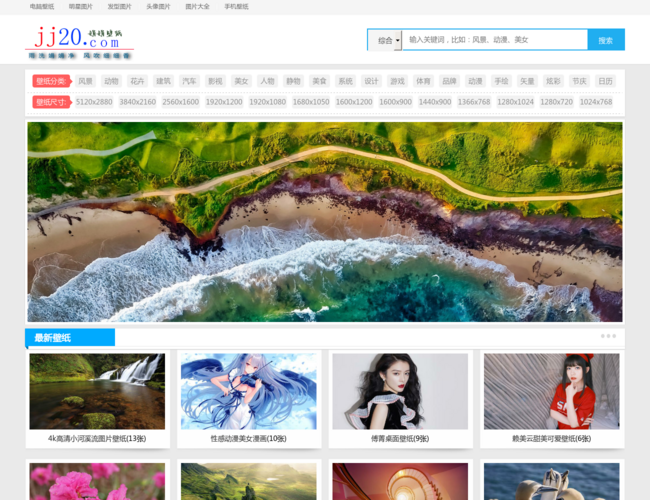Screen dimensions: 650x500
Task: Select the 动漫 wallpaper category
Action: [x=475, y=81]
